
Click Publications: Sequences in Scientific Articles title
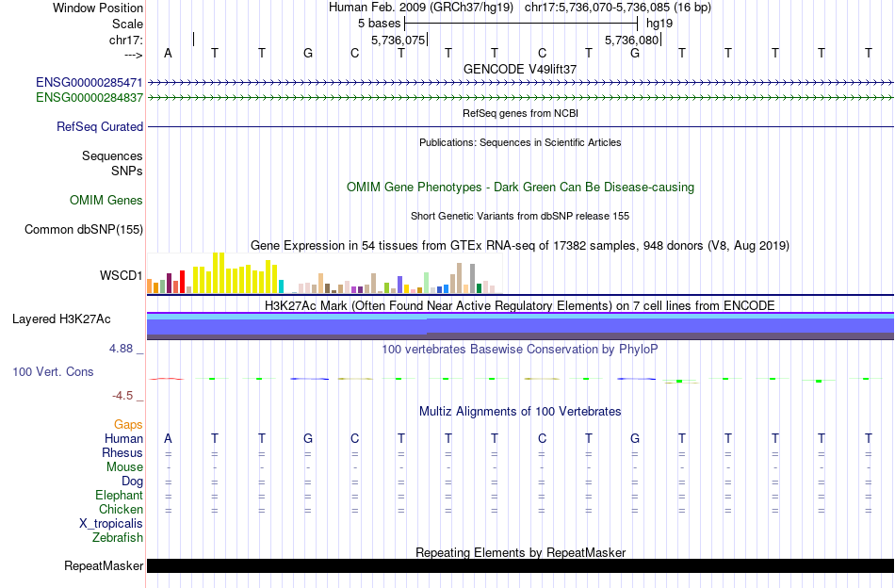pos(520,142)
